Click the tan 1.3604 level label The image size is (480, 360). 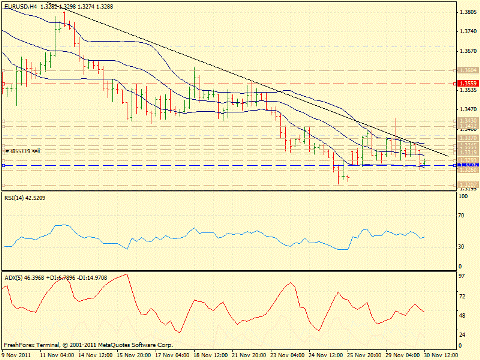coord(469,70)
